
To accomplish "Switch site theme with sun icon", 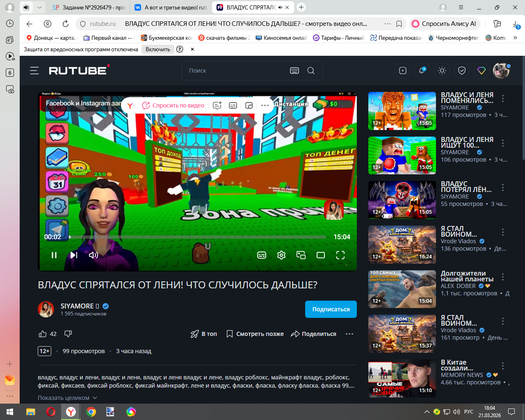I will (442, 71).
